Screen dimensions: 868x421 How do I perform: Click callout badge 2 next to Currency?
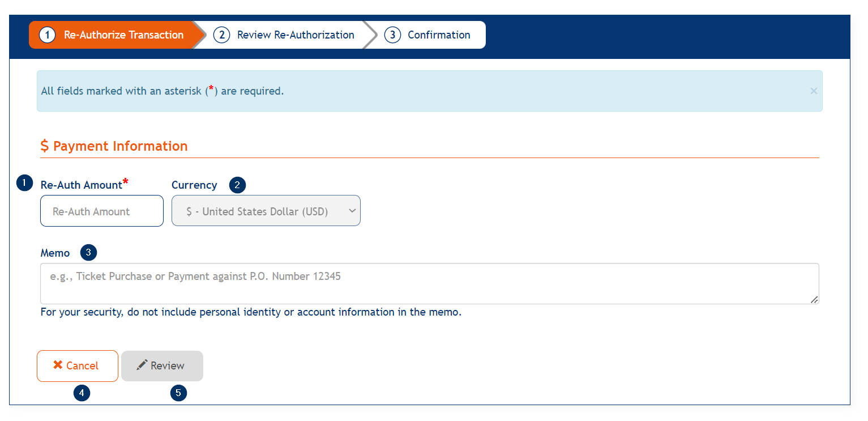coord(237,185)
